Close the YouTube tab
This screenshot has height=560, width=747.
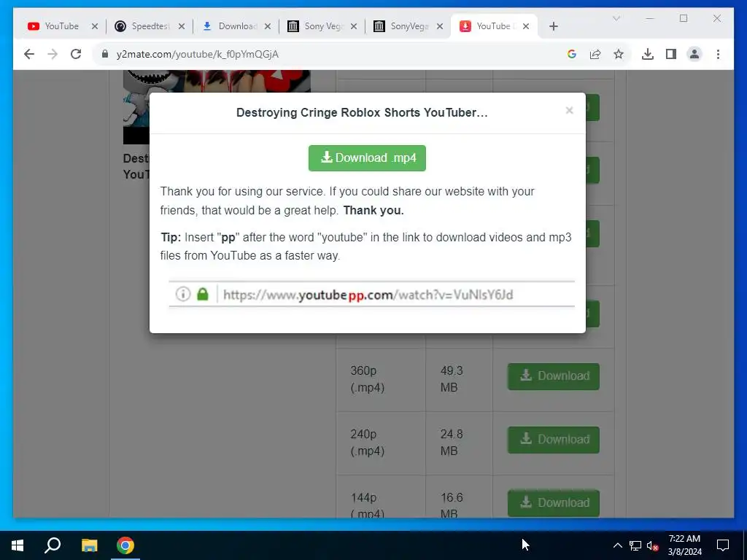click(x=95, y=26)
